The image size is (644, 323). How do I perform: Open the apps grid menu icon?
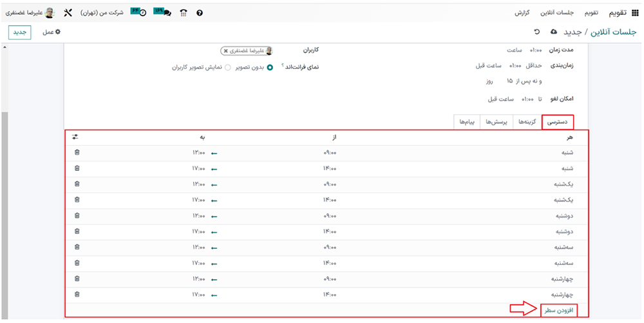pyautogui.click(x=635, y=13)
